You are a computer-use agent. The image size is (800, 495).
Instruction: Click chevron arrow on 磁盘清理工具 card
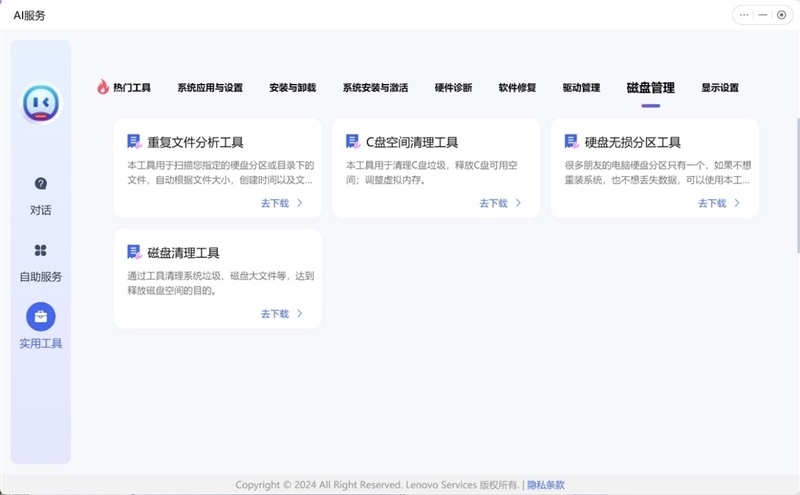click(x=300, y=313)
